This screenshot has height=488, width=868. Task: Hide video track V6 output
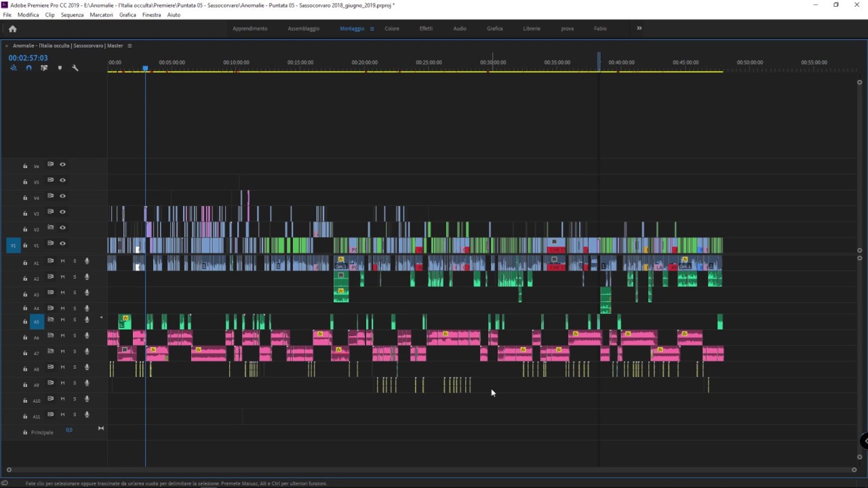[x=62, y=164]
